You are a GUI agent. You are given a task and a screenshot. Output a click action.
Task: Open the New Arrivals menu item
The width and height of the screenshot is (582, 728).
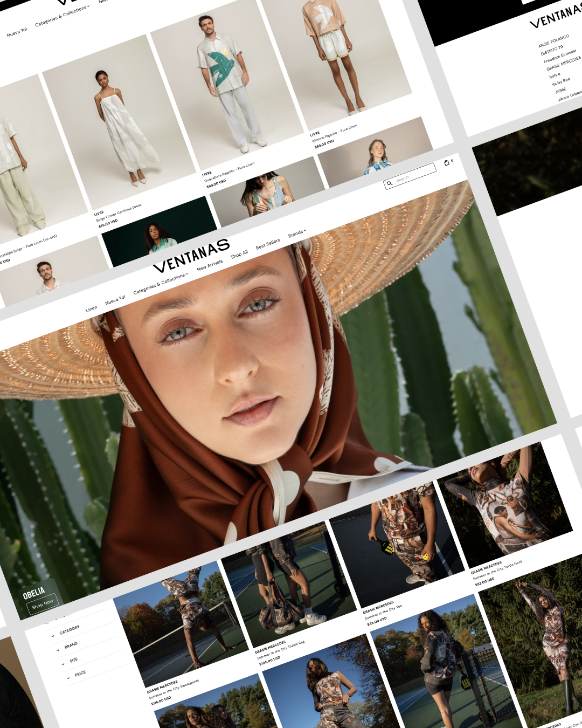(x=210, y=265)
